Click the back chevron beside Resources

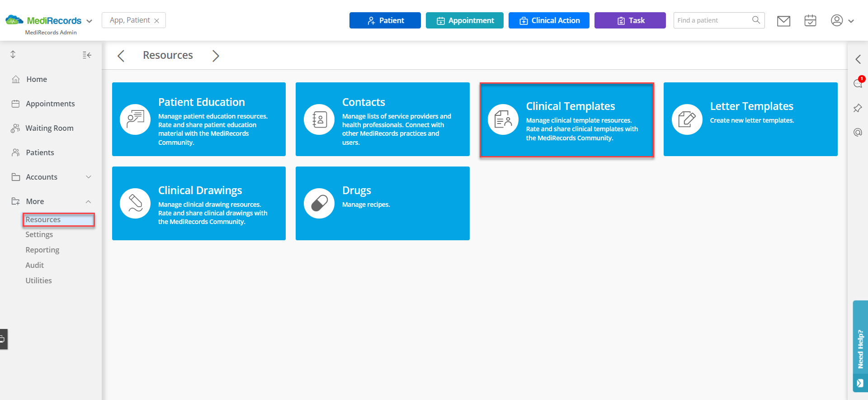(121, 56)
